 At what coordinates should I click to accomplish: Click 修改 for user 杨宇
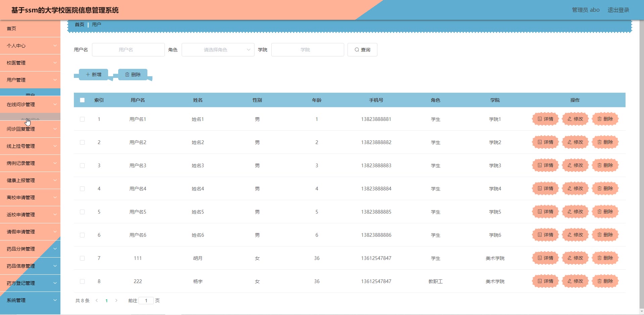point(575,281)
